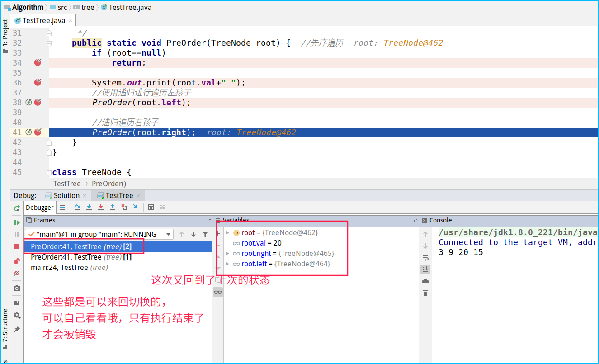Switch to TestTree debug tab
This screenshot has width=599, height=364.
pyautogui.click(x=119, y=195)
